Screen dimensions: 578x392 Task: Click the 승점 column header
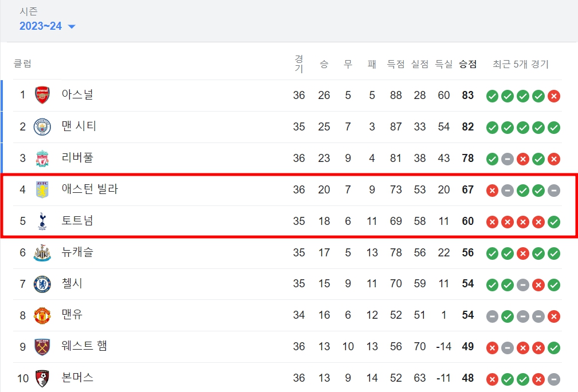[467, 64]
